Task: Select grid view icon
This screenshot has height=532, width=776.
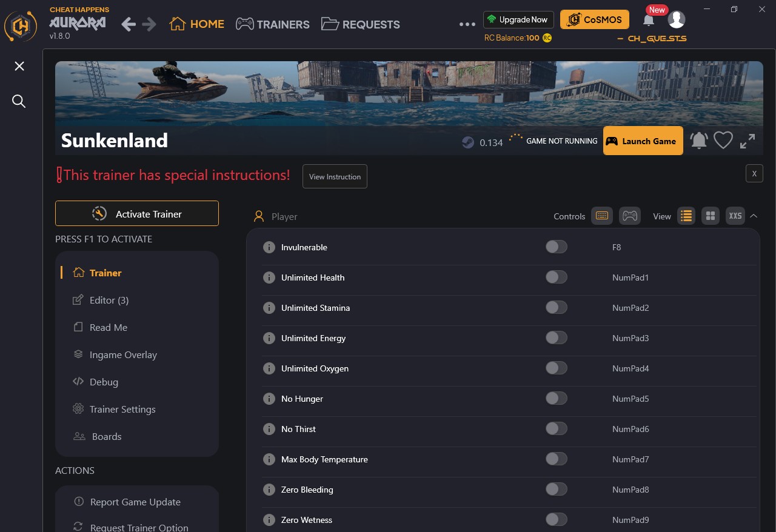Action: click(x=711, y=216)
